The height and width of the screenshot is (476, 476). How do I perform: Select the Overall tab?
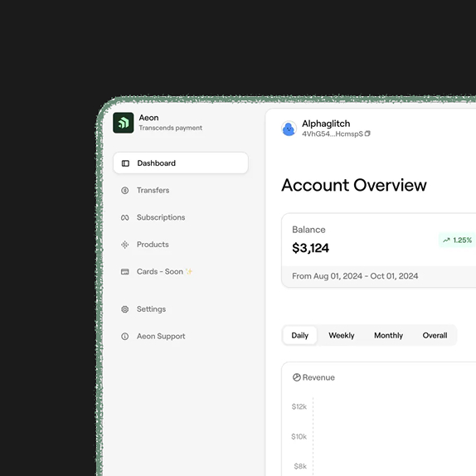point(435,335)
